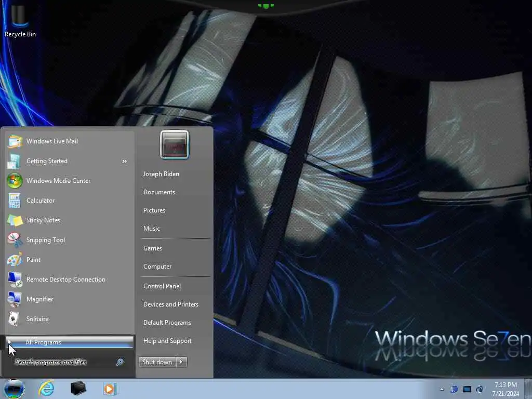Viewport: 532px width, 399px height.
Task: Open Music library link
Action: click(152, 229)
